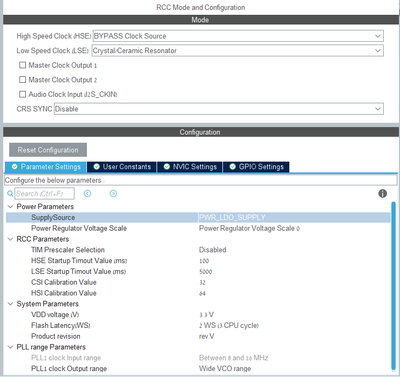Switch to User Constants tab
Image resolution: width=400 pixels, height=381 pixels.
122,167
